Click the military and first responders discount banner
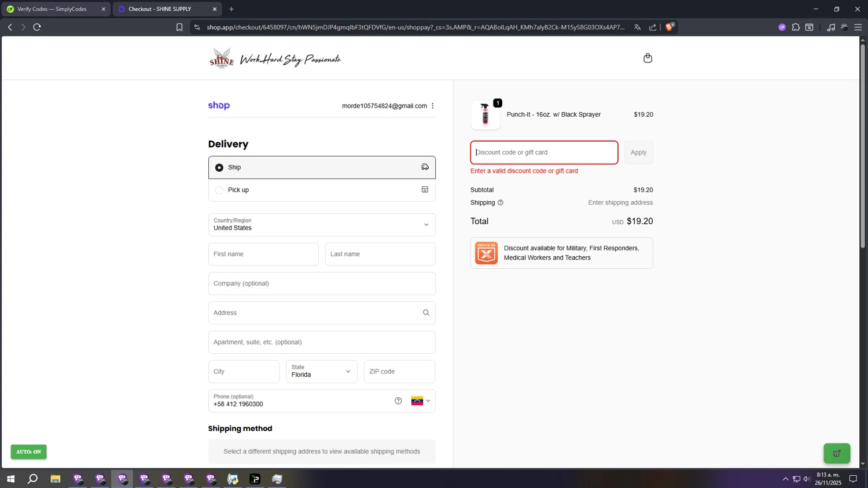The image size is (868, 488). point(562,253)
